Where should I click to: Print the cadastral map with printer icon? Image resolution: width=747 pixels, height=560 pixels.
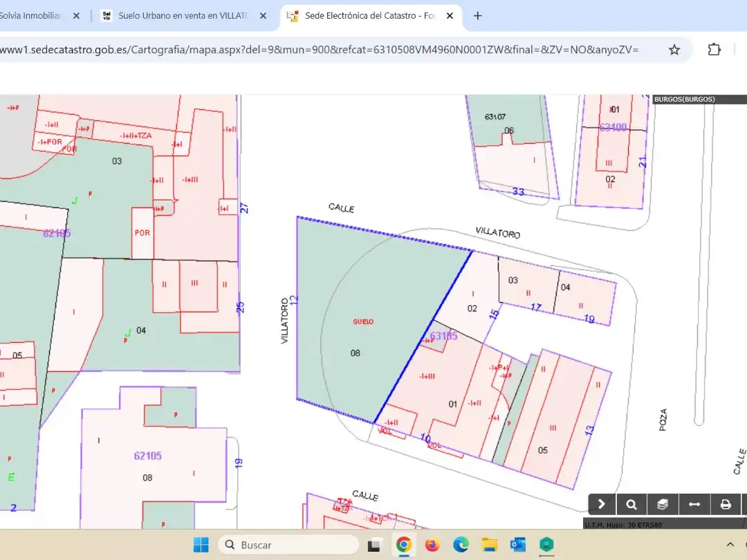click(x=725, y=504)
